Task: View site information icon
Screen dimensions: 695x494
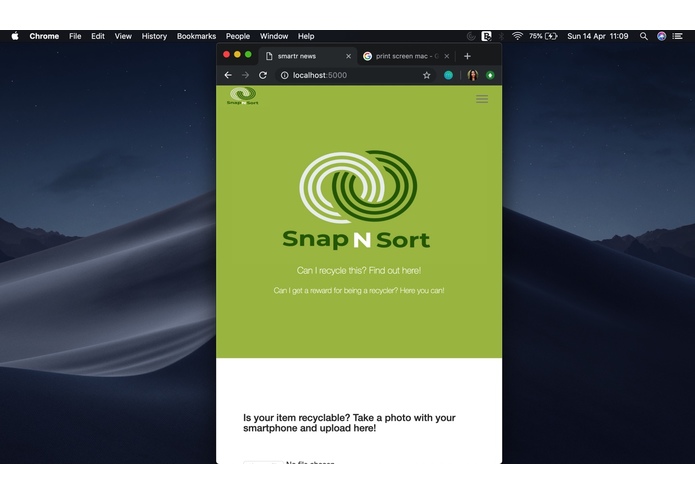Action: pos(285,75)
